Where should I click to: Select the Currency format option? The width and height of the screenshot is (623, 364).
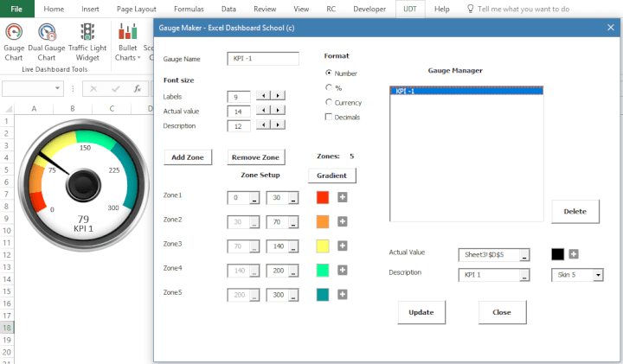(329, 102)
